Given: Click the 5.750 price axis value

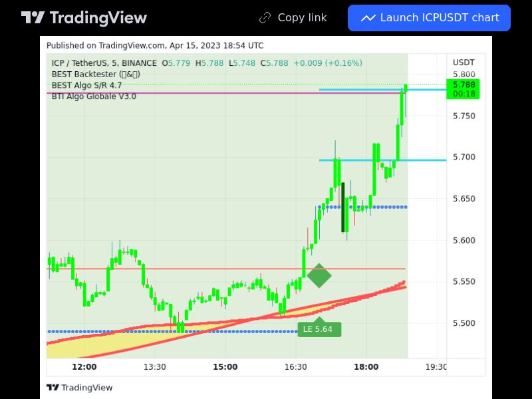Looking at the screenshot, I should point(464,116).
